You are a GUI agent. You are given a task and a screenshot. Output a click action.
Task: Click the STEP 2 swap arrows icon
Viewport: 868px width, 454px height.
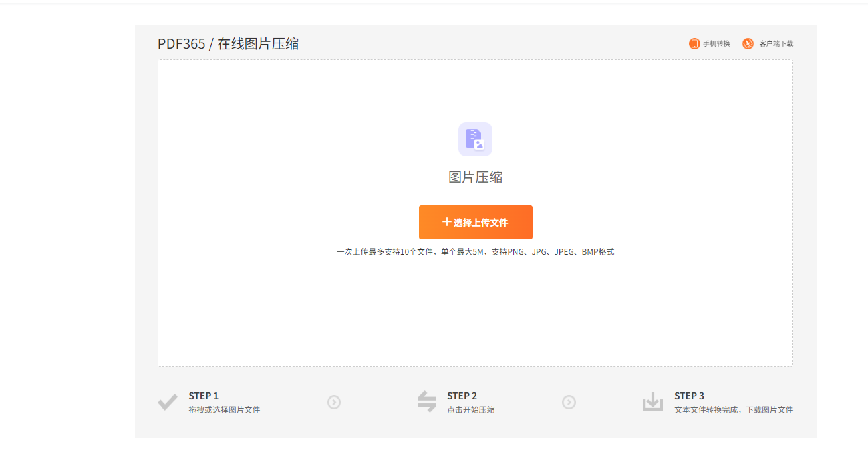point(427,402)
